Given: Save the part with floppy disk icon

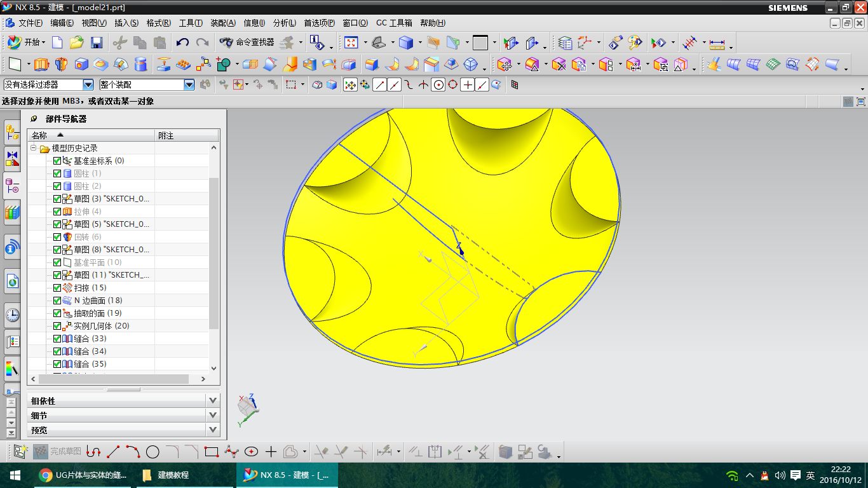Looking at the screenshot, I should point(97,43).
